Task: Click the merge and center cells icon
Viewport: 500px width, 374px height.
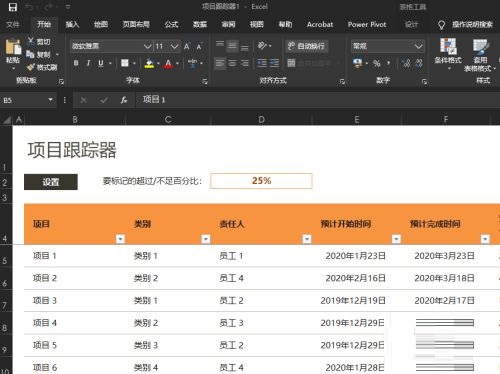Action: [291, 63]
